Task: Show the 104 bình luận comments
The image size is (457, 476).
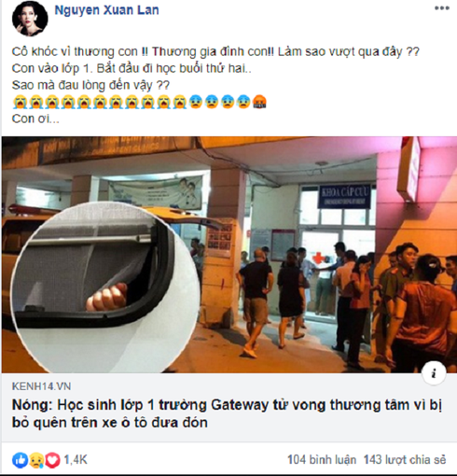Action: (322, 460)
